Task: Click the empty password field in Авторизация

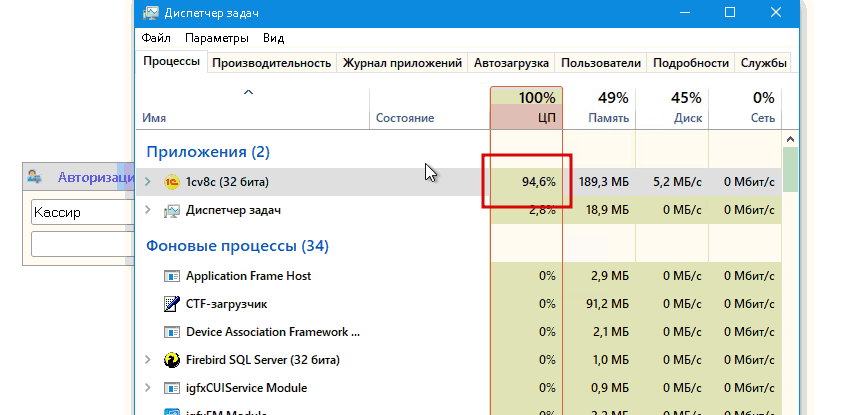Action: point(83,244)
